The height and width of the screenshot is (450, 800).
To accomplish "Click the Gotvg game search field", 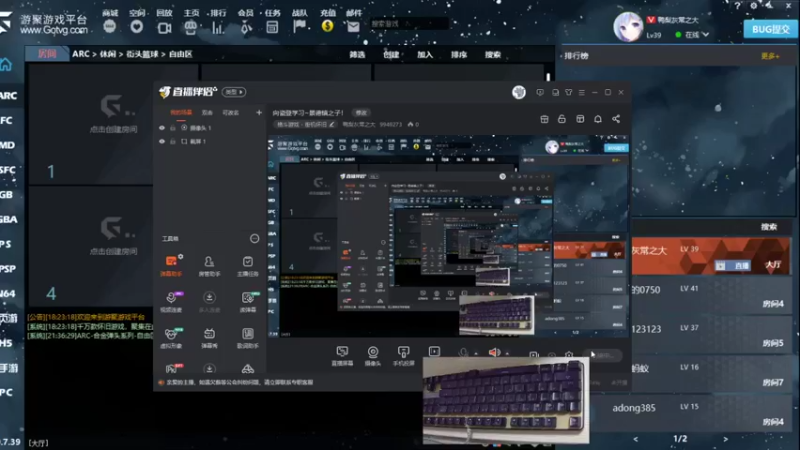I will coord(409,23).
